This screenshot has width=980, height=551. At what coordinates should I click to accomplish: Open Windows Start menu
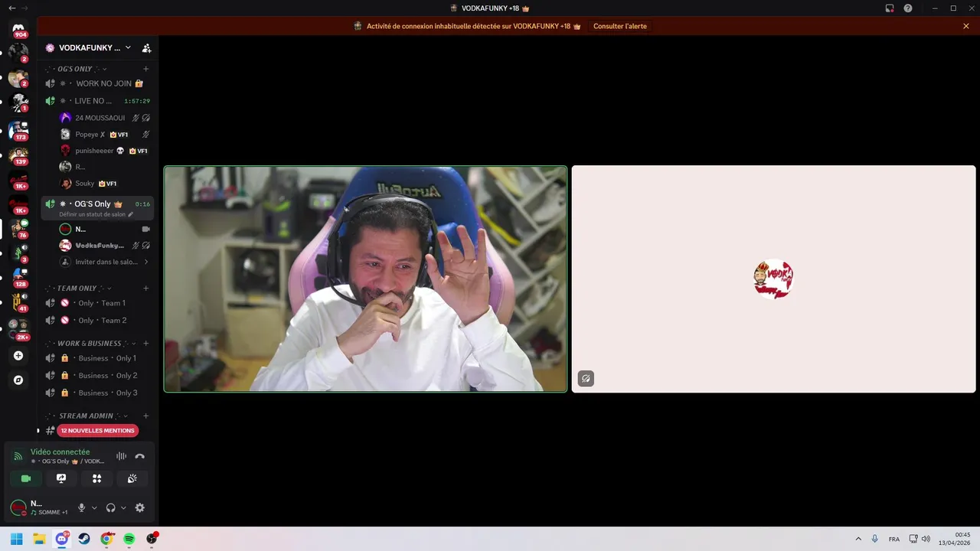[x=16, y=539]
